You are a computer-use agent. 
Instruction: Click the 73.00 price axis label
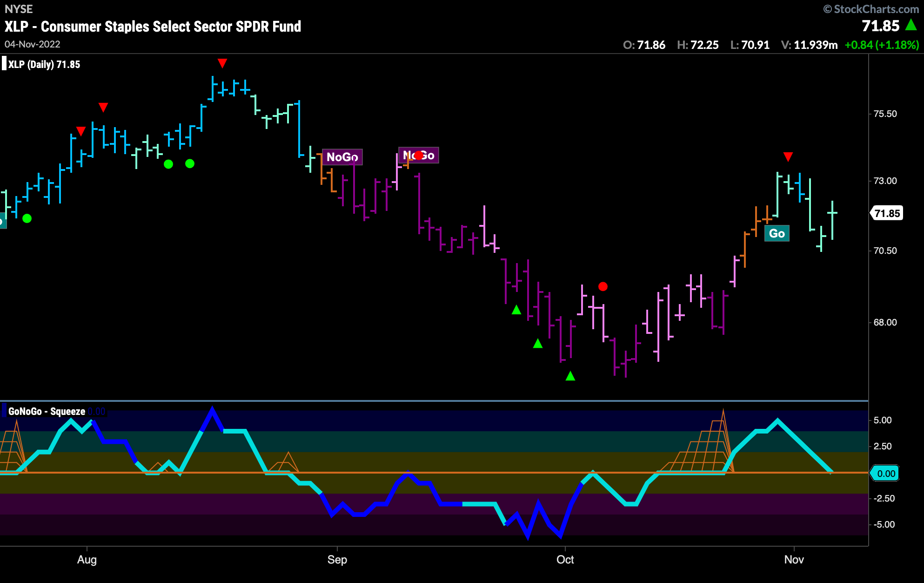click(885, 181)
